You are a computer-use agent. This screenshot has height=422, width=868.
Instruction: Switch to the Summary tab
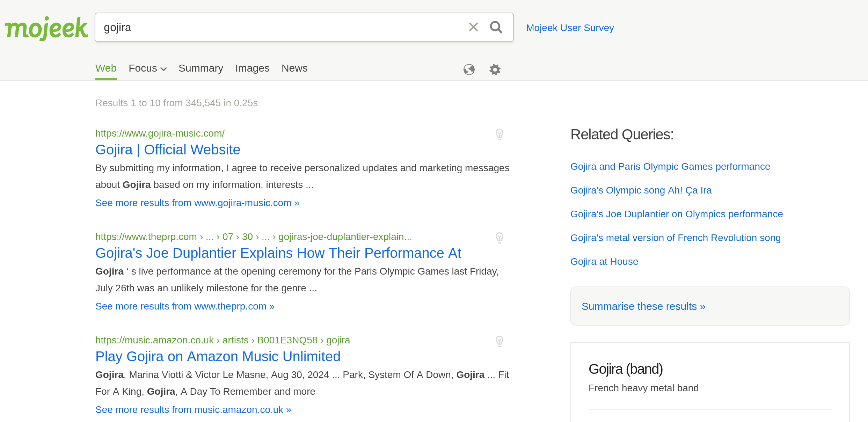(x=201, y=68)
